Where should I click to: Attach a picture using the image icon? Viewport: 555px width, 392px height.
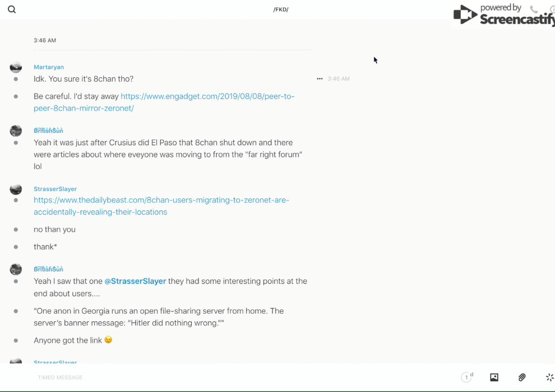point(494,377)
